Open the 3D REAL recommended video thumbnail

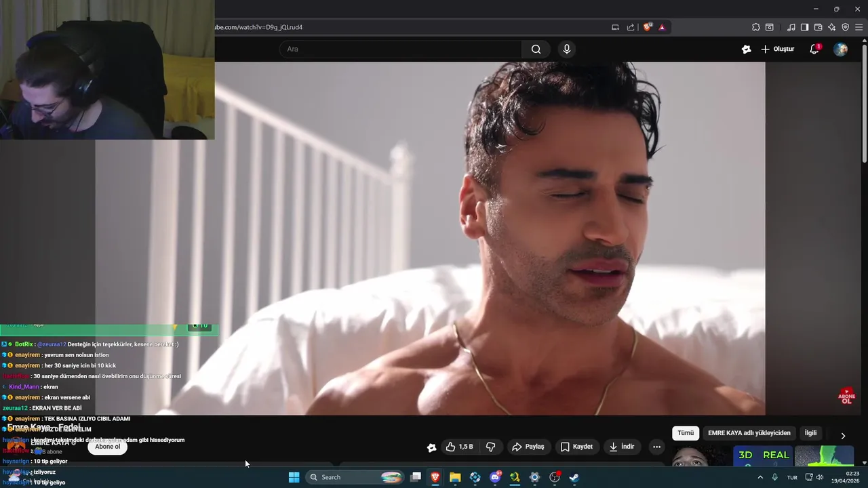(x=764, y=456)
